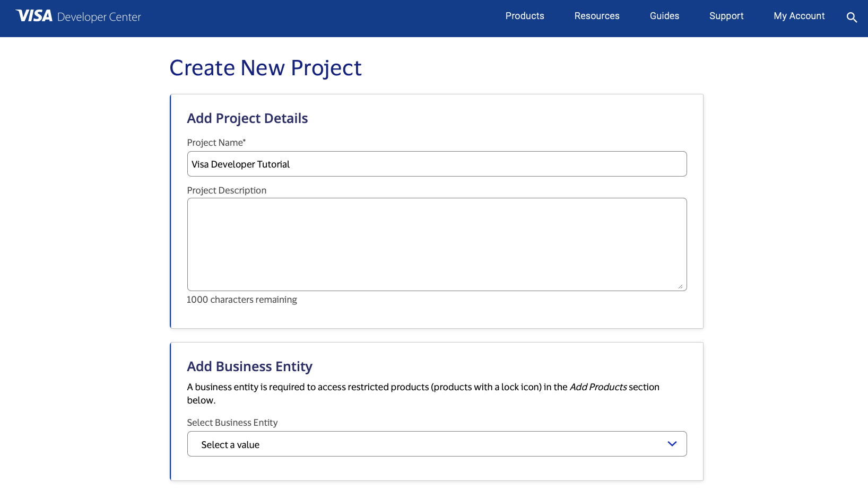Image resolution: width=868 pixels, height=491 pixels.
Task: Open the My Account menu
Action: coord(798,16)
